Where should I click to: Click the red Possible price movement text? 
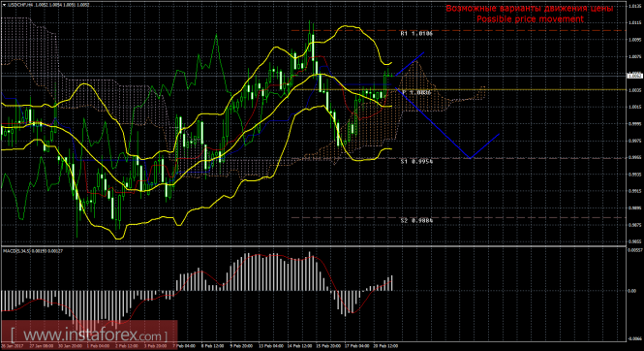pos(530,18)
